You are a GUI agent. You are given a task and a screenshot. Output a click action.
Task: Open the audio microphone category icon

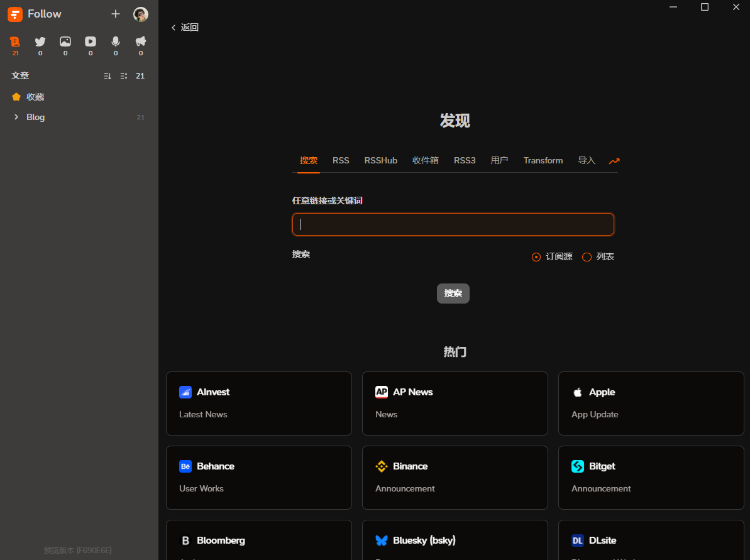point(115,41)
